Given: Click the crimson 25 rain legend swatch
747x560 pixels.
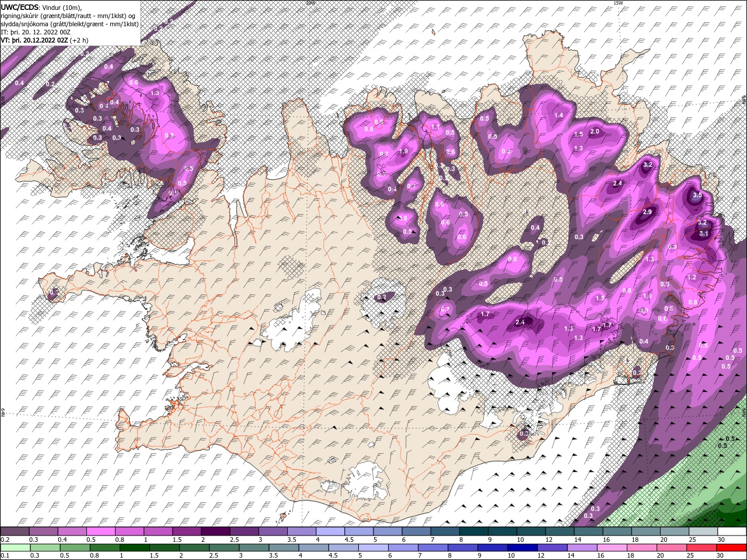Looking at the screenshot, I should click(x=701, y=547).
